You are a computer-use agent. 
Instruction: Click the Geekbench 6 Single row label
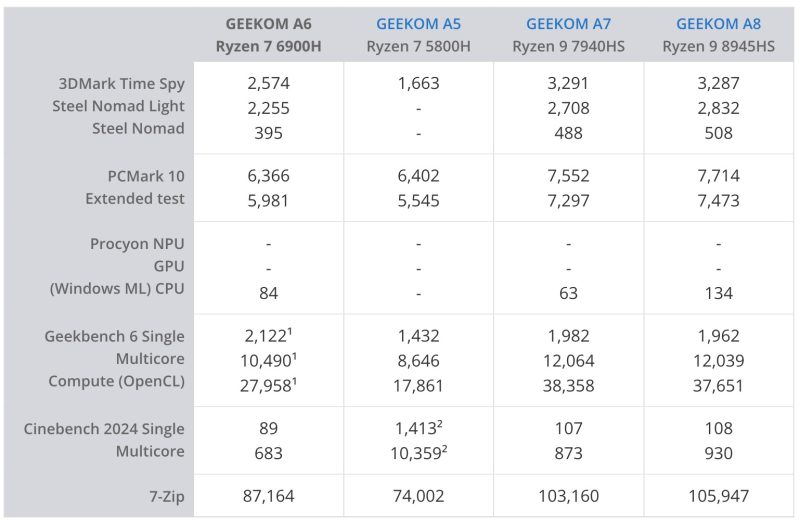(x=115, y=336)
